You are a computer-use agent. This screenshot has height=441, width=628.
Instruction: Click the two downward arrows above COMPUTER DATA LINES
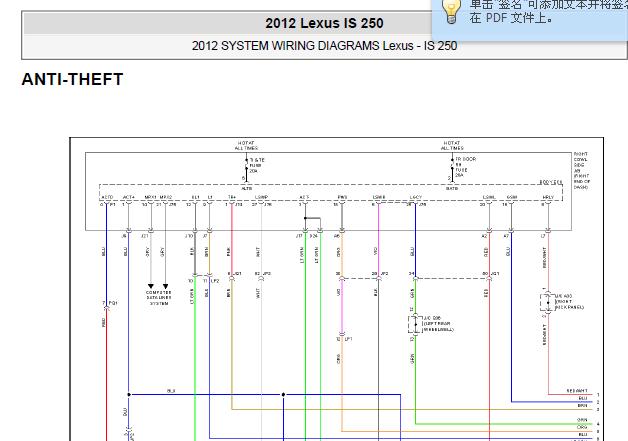point(158,286)
